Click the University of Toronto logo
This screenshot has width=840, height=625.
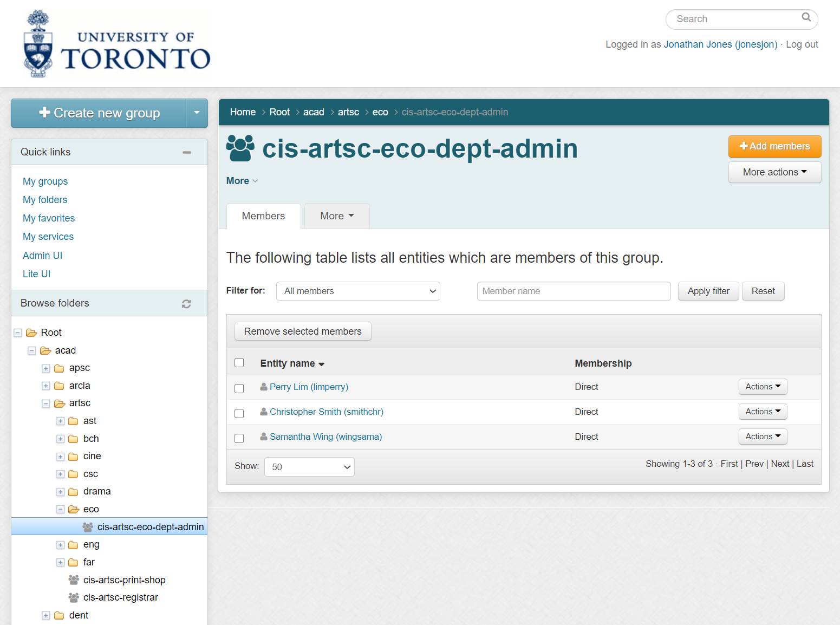click(x=117, y=44)
